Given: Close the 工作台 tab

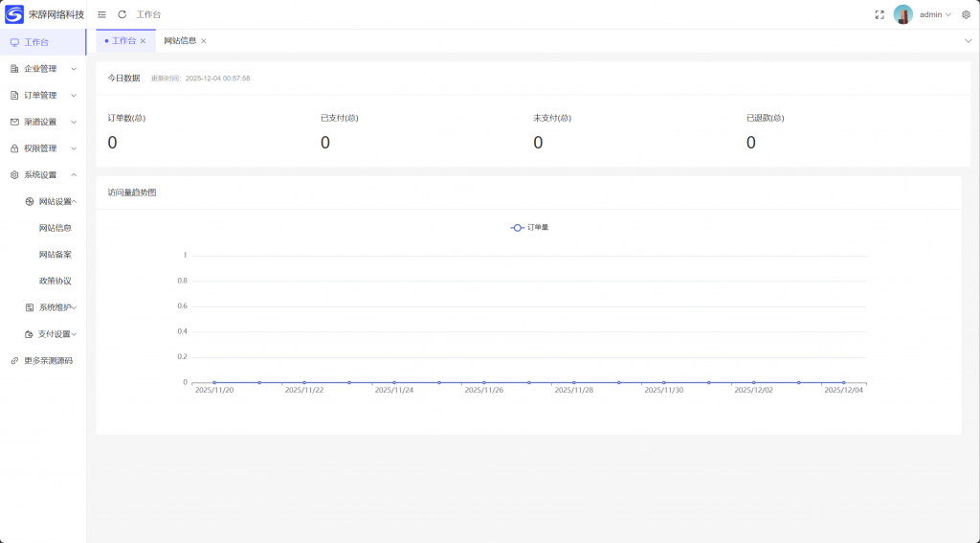Looking at the screenshot, I should click(143, 41).
